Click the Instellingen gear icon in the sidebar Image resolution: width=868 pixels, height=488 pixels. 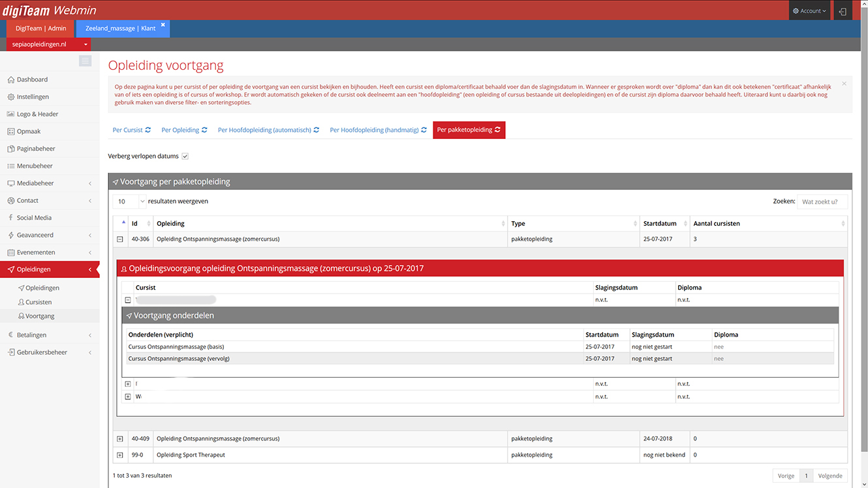pyautogui.click(x=11, y=97)
